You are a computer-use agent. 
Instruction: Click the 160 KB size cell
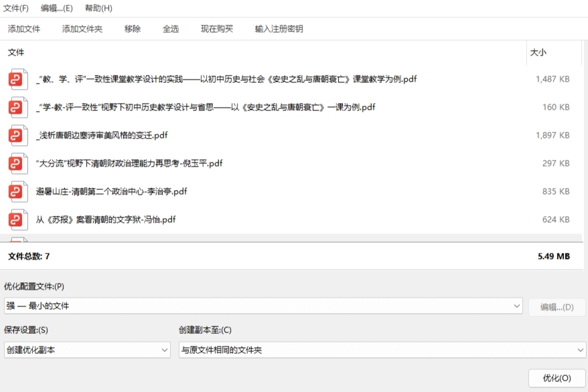tap(556, 107)
